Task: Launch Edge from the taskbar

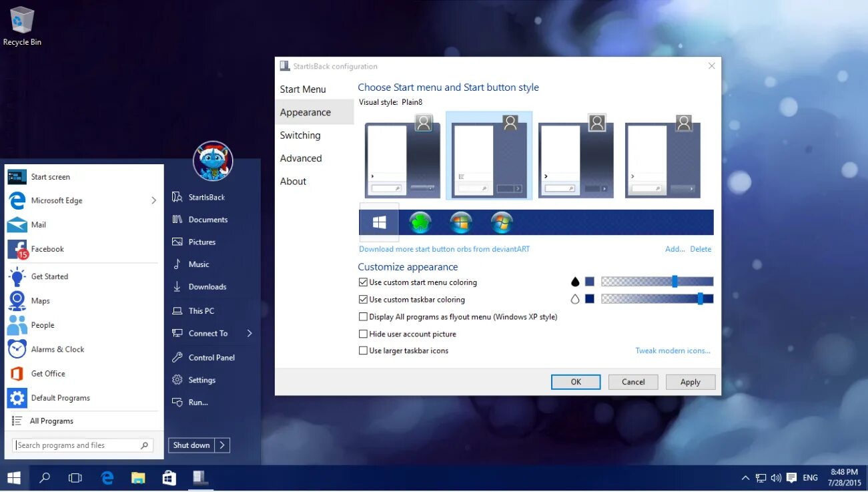Action: coord(107,478)
